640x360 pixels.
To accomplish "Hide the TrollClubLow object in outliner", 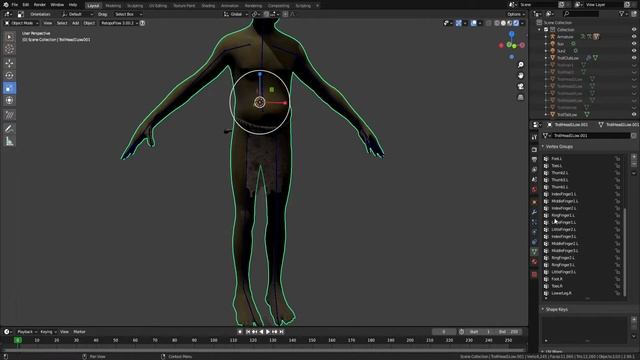I will pos(634,58).
